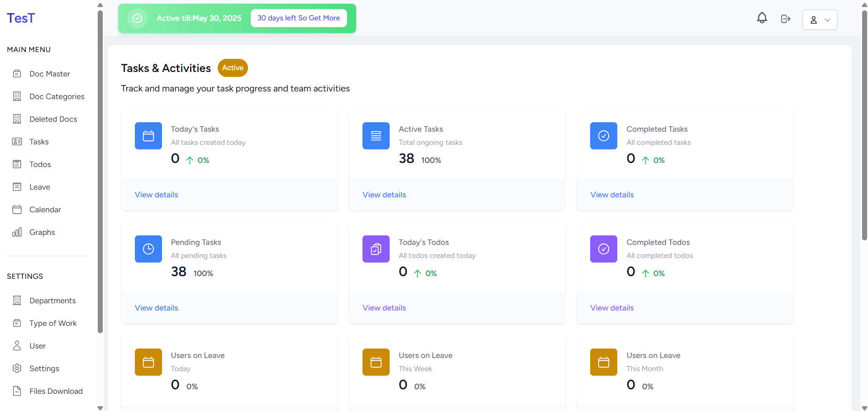
Task: Click the TesT logo
Action: point(21,18)
